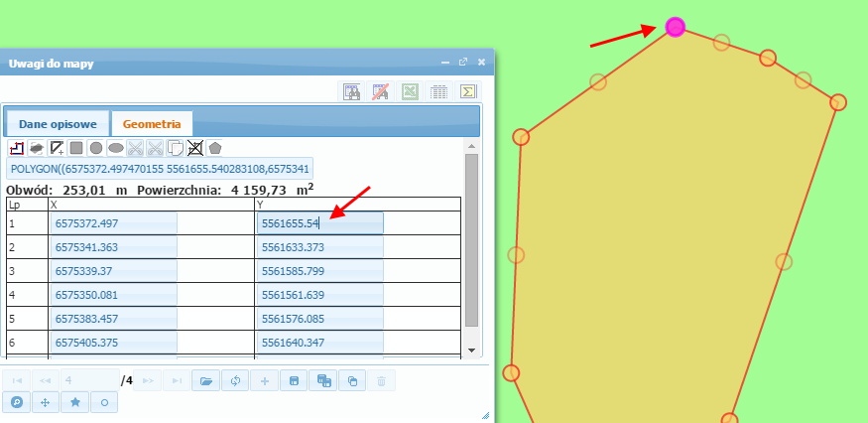Click the double save all icon
The width and height of the screenshot is (868, 423).
(x=323, y=381)
